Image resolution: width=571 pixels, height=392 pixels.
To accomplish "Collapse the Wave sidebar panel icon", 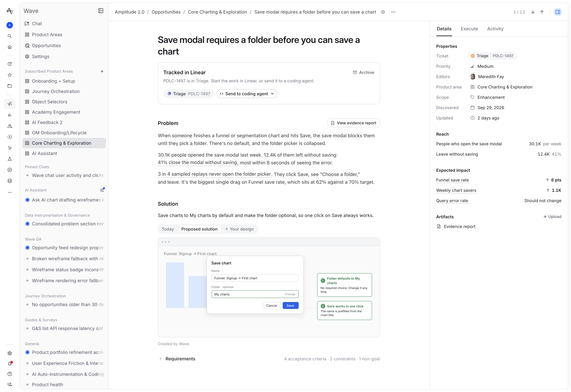I will (x=101, y=11).
